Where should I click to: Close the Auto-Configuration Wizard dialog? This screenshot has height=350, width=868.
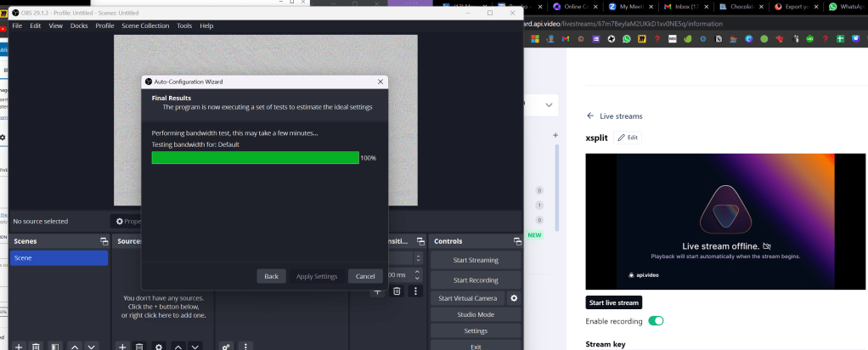(380, 82)
